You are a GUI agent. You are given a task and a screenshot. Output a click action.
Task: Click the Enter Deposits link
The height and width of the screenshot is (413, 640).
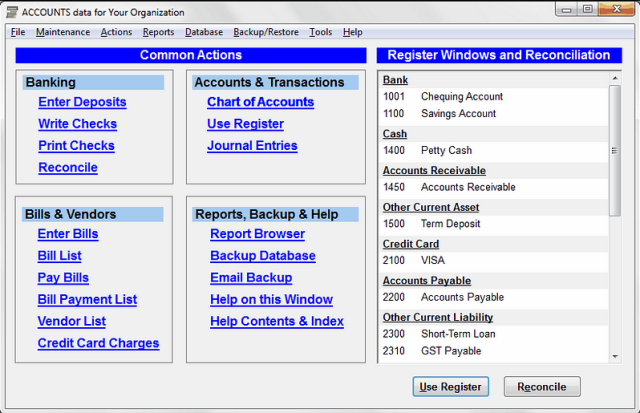82,102
